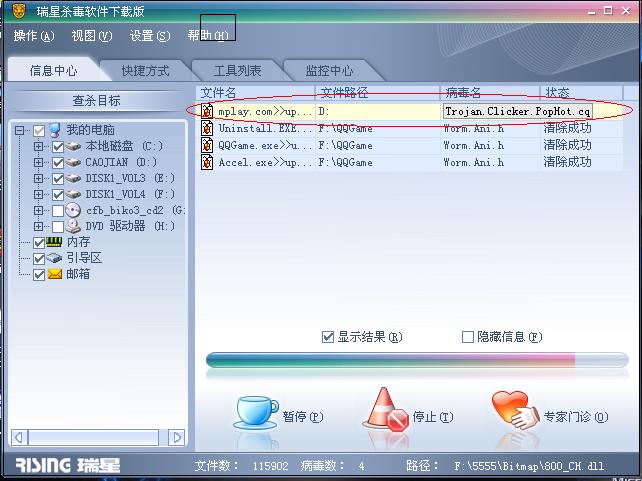
Task: Toggle My Computer checkbox
Action: [39, 131]
